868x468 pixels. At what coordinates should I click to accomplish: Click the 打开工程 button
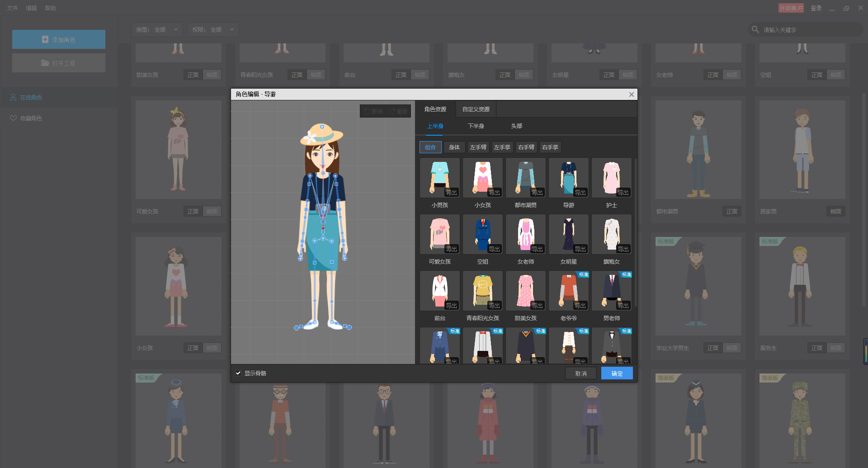pyautogui.click(x=59, y=63)
